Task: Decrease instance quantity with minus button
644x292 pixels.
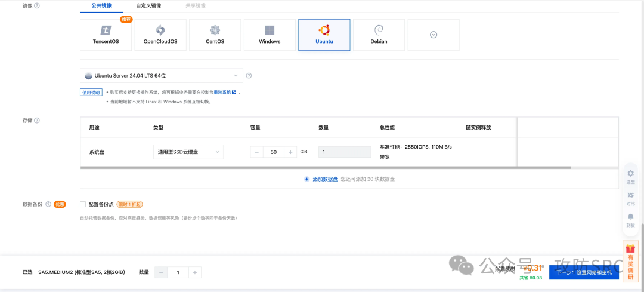Action: (x=161, y=272)
